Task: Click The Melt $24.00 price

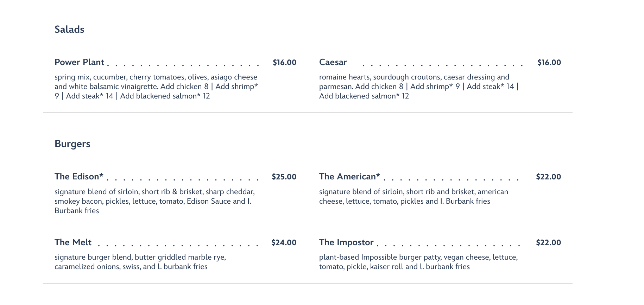Action: [x=284, y=243]
